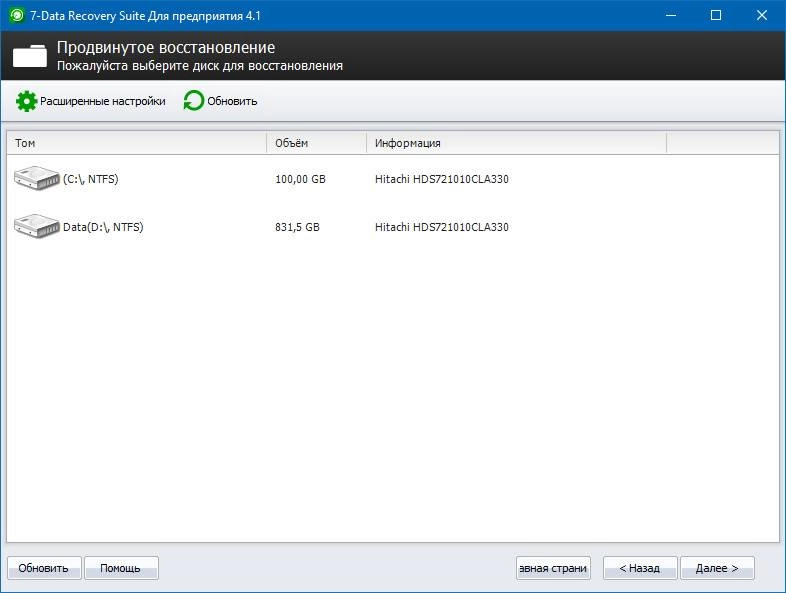Click Обновить label in top toolbar

(232, 101)
